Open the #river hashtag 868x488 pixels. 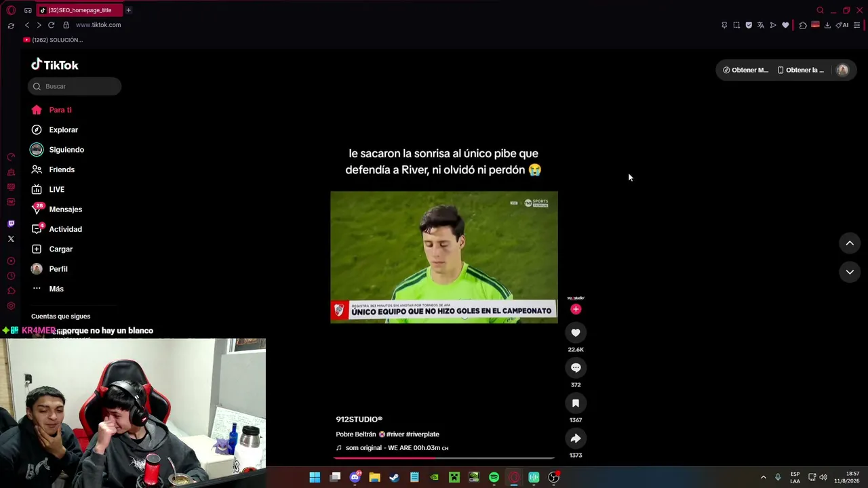[x=395, y=434]
